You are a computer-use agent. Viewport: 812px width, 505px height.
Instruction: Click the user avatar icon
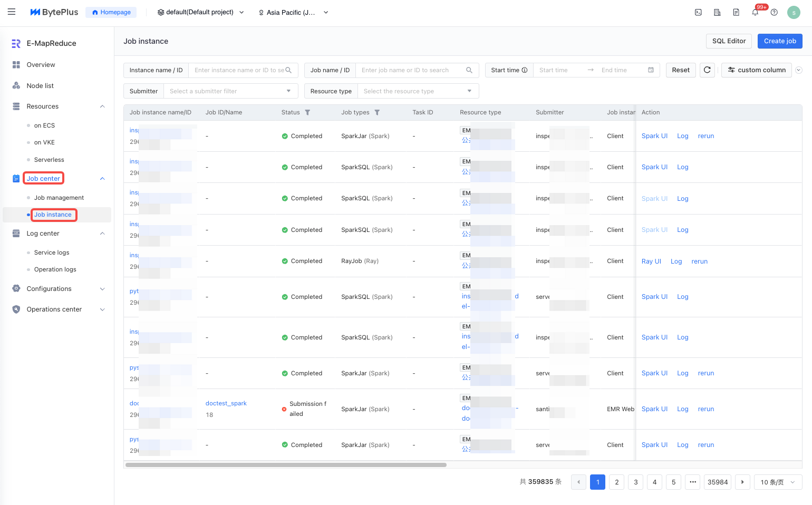(794, 12)
